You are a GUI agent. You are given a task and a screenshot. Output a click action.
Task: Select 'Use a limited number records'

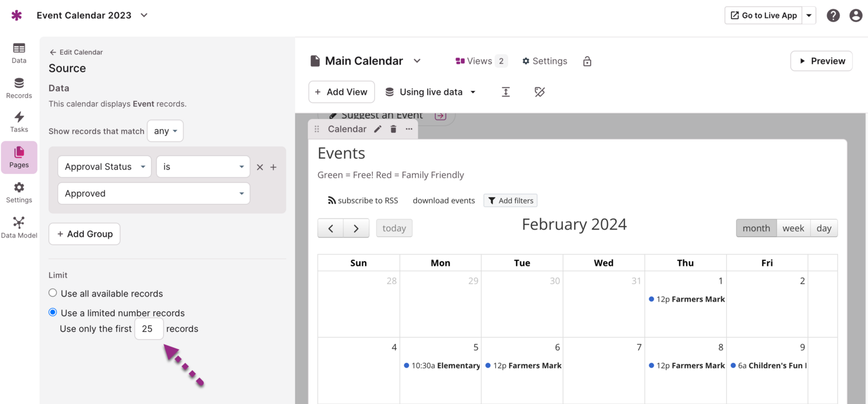tap(53, 313)
